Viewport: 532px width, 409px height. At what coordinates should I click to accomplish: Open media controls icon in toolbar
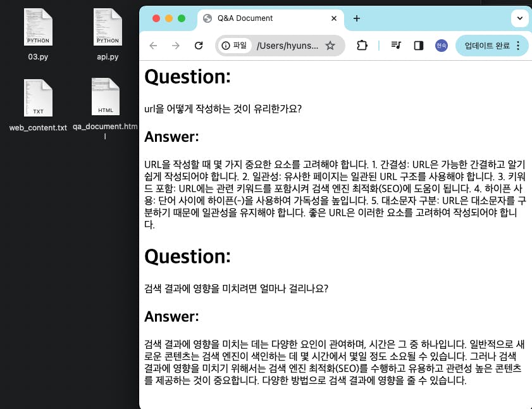[396, 45]
